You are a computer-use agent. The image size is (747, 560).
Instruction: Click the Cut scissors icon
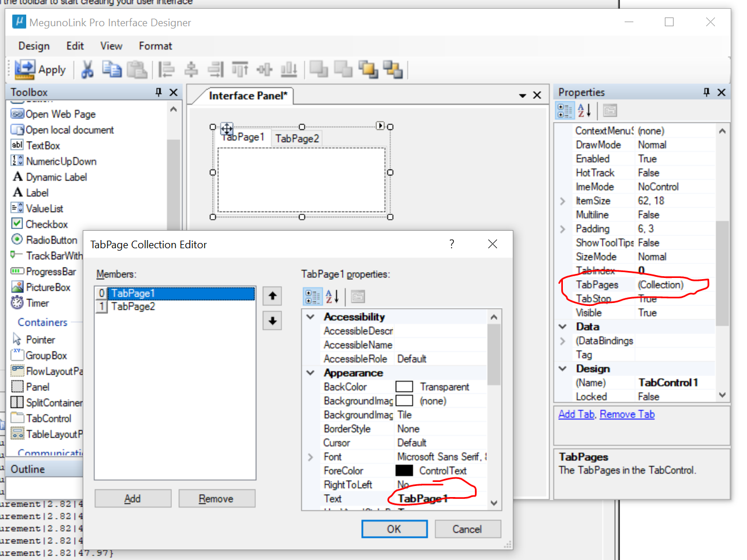[87, 70]
